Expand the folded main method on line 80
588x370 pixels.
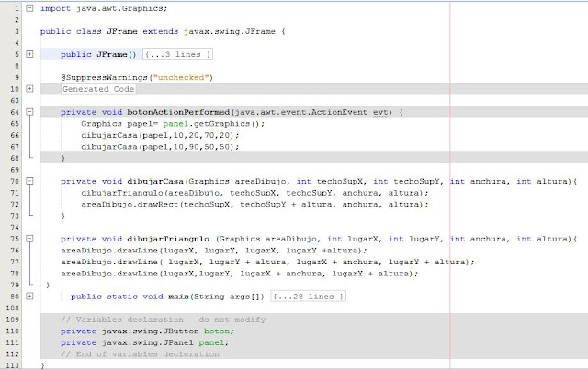[x=29, y=297]
